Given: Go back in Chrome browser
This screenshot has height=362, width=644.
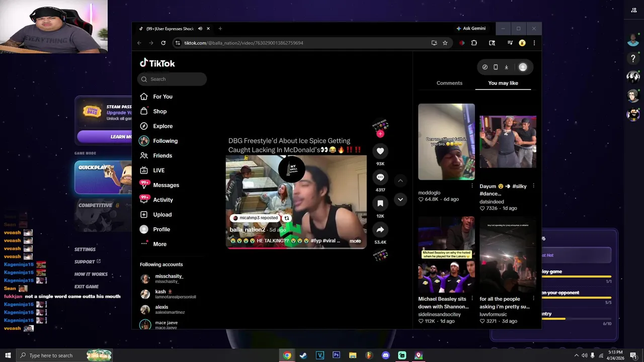Looking at the screenshot, I should click(x=139, y=43).
